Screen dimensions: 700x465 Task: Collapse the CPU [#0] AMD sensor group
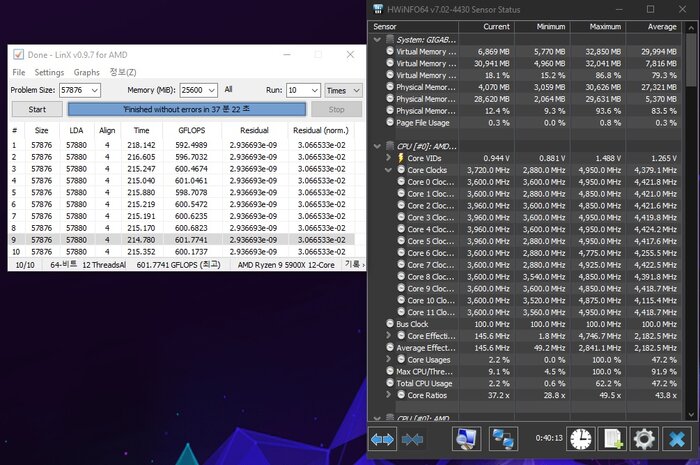377,146
